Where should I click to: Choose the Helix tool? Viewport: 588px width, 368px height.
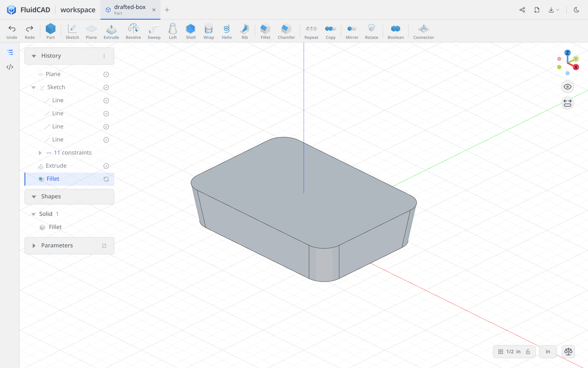(x=227, y=32)
